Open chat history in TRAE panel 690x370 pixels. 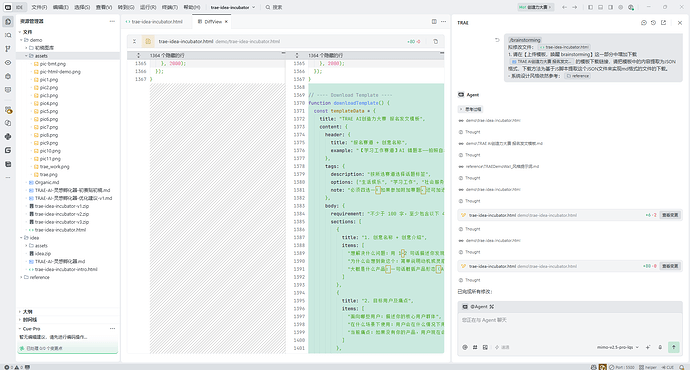[653, 22]
